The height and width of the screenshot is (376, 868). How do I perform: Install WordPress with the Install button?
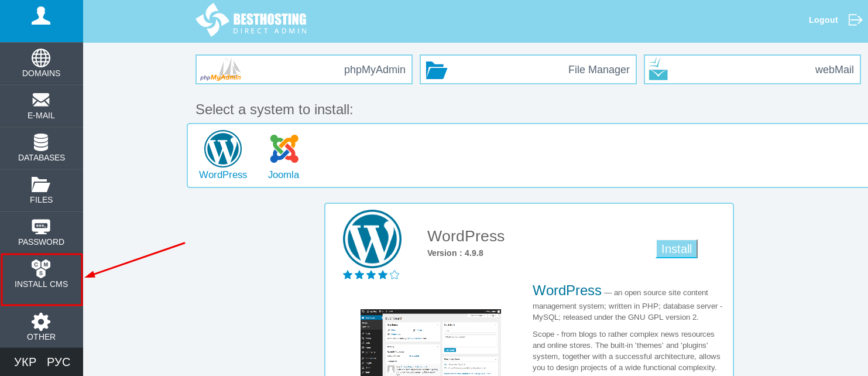pyautogui.click(x=677, y=249)
